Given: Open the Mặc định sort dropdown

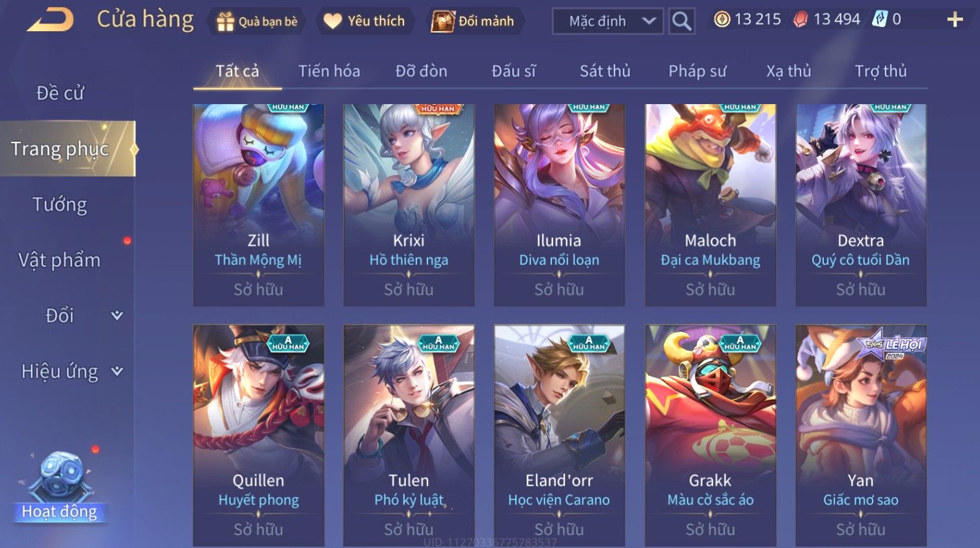Looking at the screenshot, I should pyautogui.click(x=608, y=21).
